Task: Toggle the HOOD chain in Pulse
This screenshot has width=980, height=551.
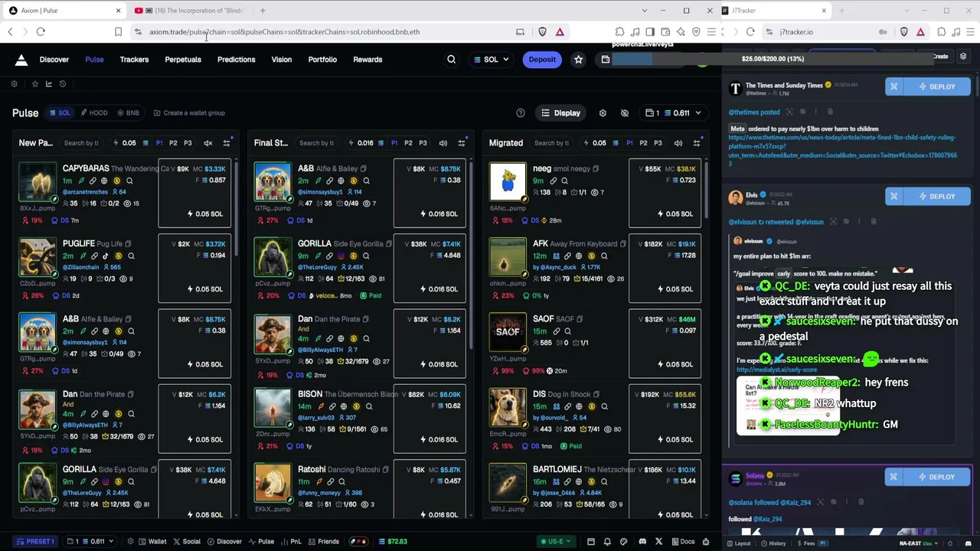Action: (x=94, y=113)
